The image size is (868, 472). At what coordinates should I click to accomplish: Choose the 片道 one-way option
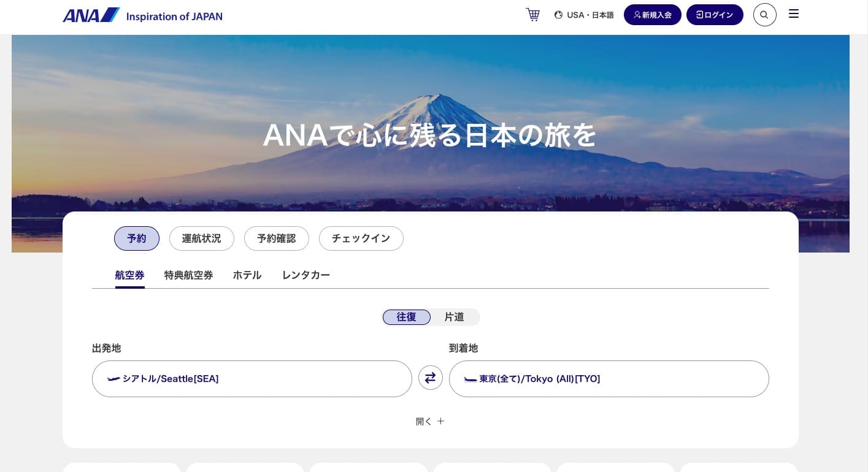pos(455,317)
